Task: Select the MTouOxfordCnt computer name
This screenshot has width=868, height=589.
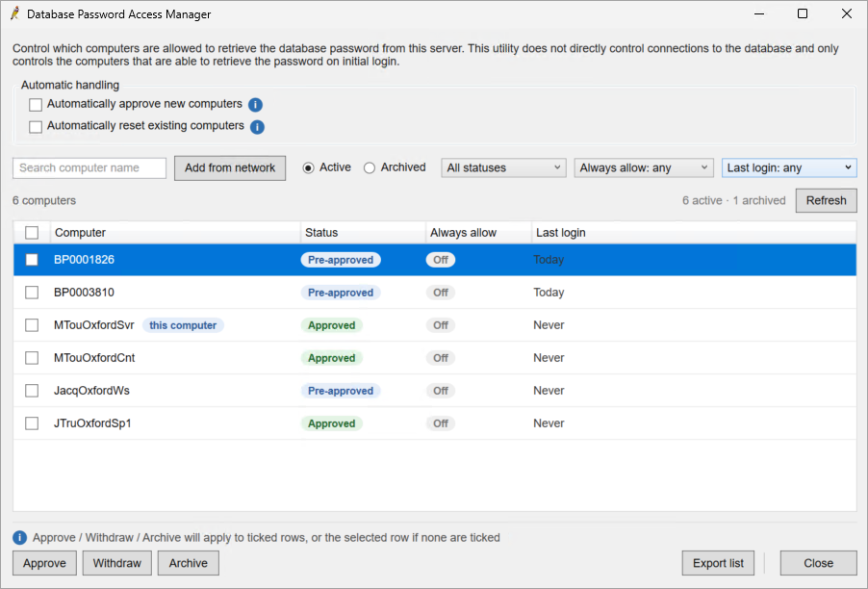Action: pos(94,358)
